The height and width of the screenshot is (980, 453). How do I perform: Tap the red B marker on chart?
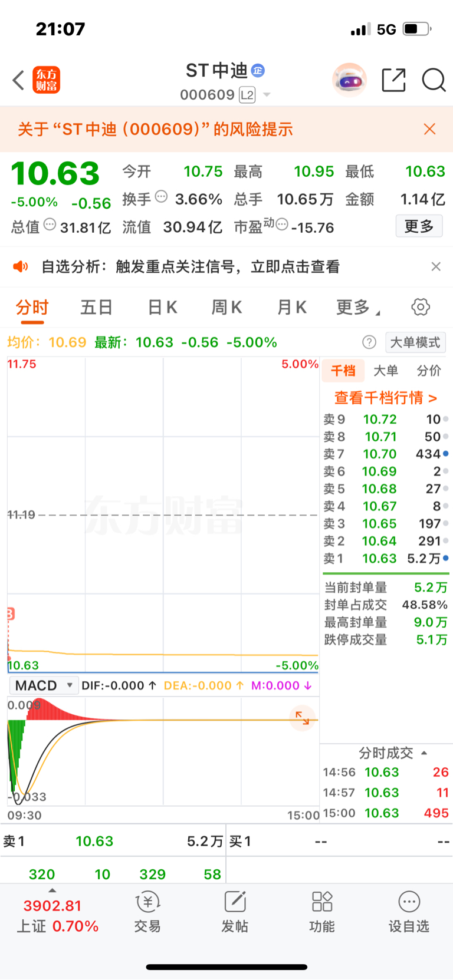[10, 614]
